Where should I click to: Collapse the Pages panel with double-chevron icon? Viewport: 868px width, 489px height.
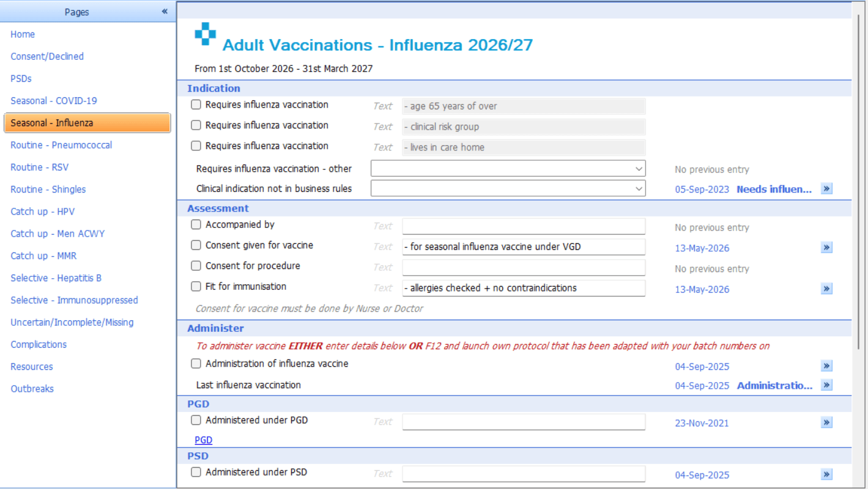pyautogui.click(x=165, y=12)
